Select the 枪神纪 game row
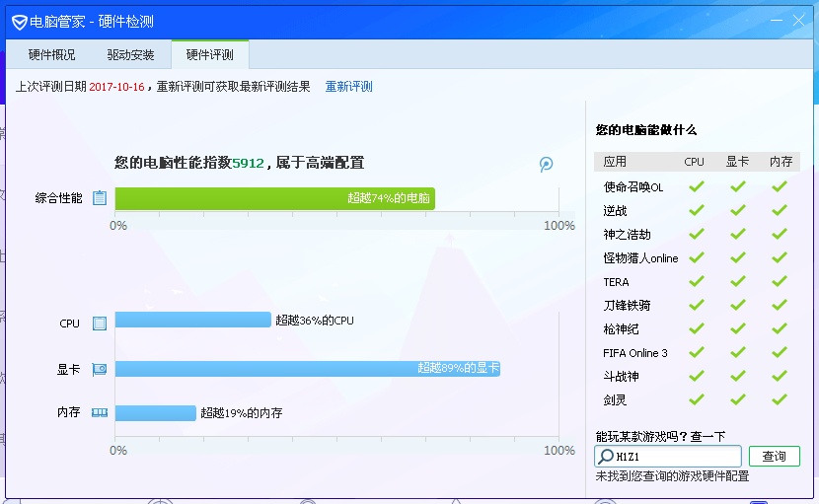Viewport: 819px width, 504px height. 697,329
